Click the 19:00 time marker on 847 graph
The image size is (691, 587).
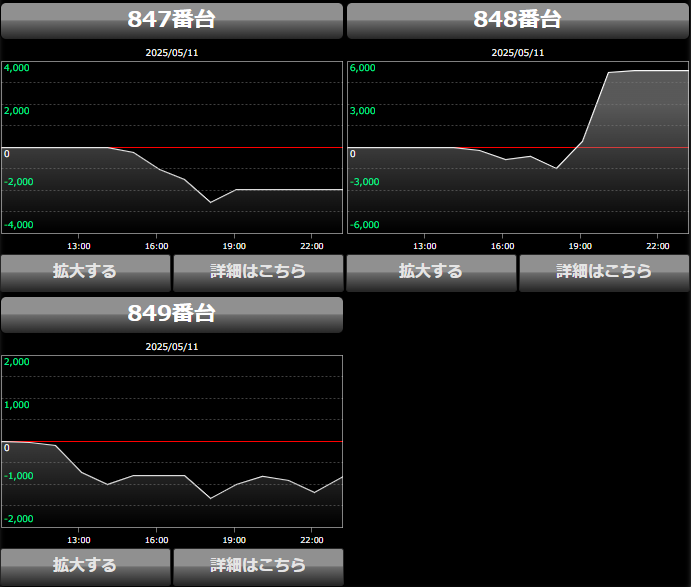[x=234, y=246]
